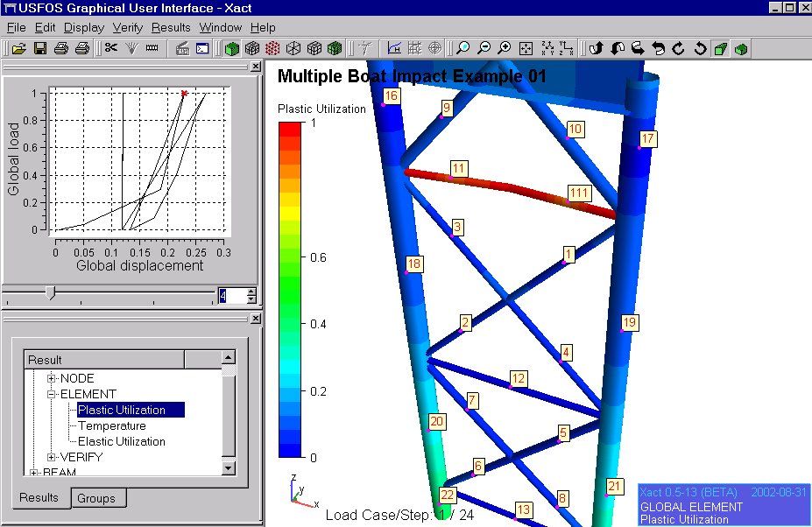Screen dimensions: 812x527
Task: Click the zoom out magnifier icon
Action: [x=484, y=48]
